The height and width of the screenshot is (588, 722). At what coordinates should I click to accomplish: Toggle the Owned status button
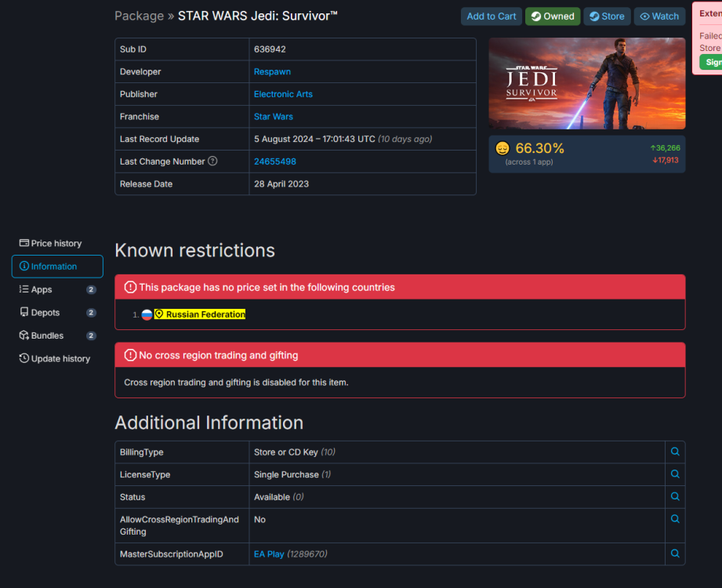click(x=552, y=16)
